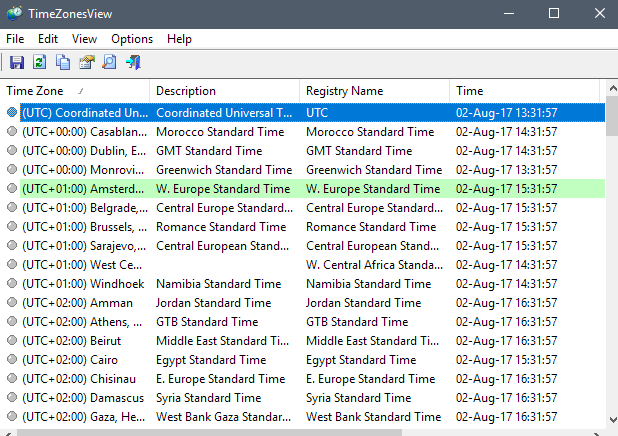Click the bullet icon of the West Central Africa row
Screen dimensions: 618x436
[12, 264]
